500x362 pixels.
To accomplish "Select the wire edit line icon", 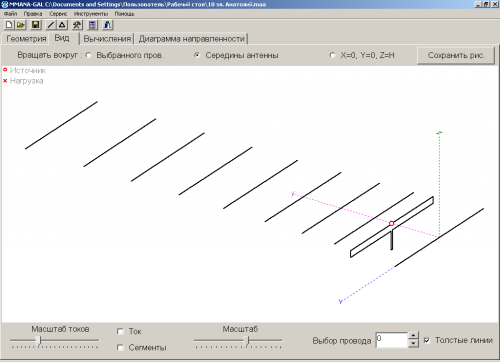I will pos(51,25).
